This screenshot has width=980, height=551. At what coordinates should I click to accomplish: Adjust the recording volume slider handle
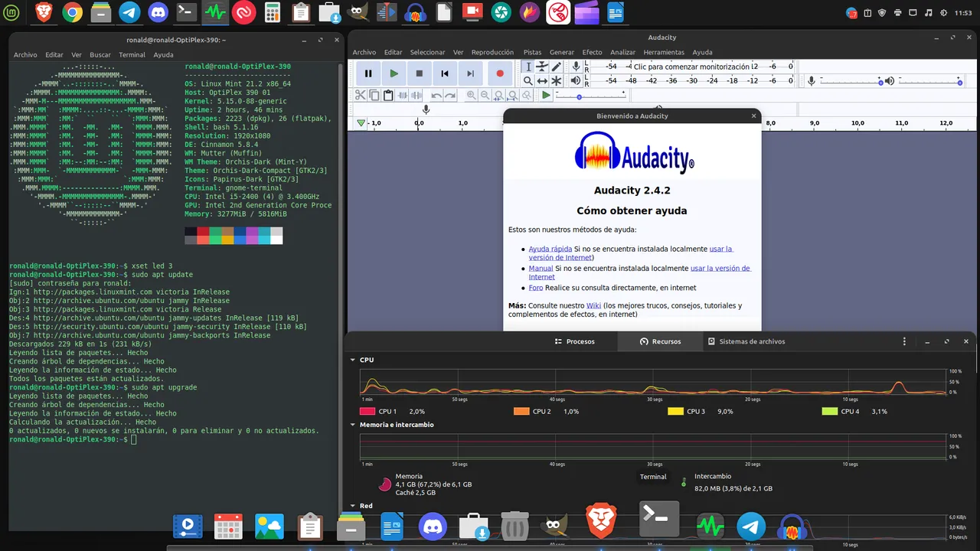[x=880, y=81]
